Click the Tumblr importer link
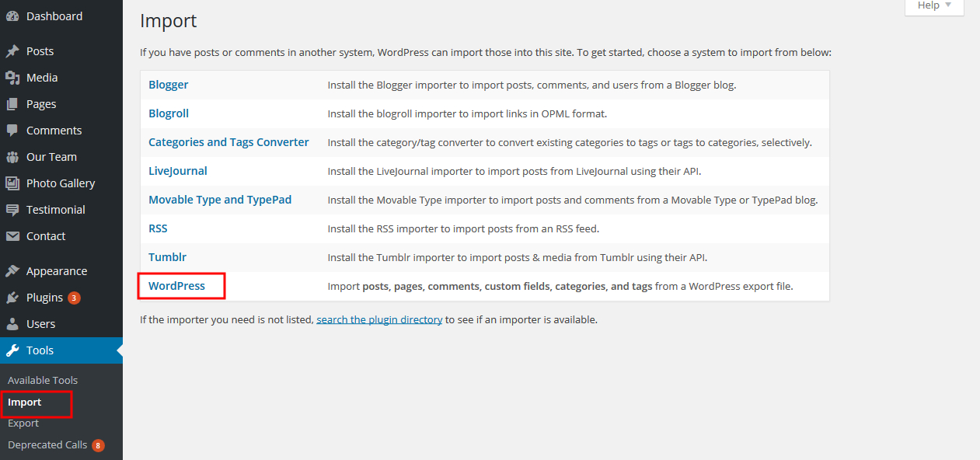The width and height of the screenshot is (980, 460). 168,257
